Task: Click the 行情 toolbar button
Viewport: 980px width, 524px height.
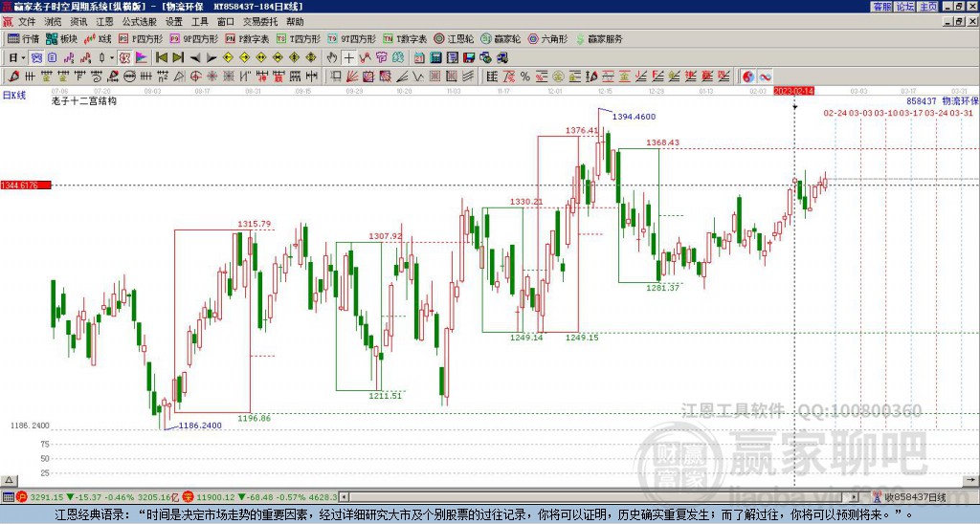Action: point(24,38)
